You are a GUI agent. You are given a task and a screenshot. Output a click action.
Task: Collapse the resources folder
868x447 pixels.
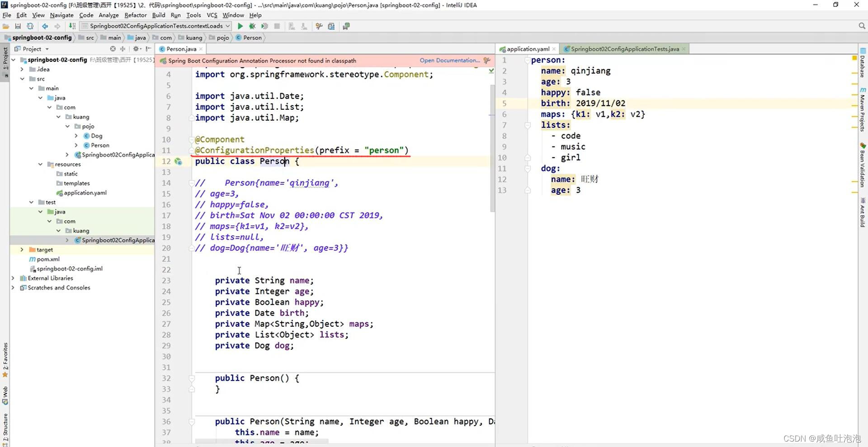coord(40,164)
